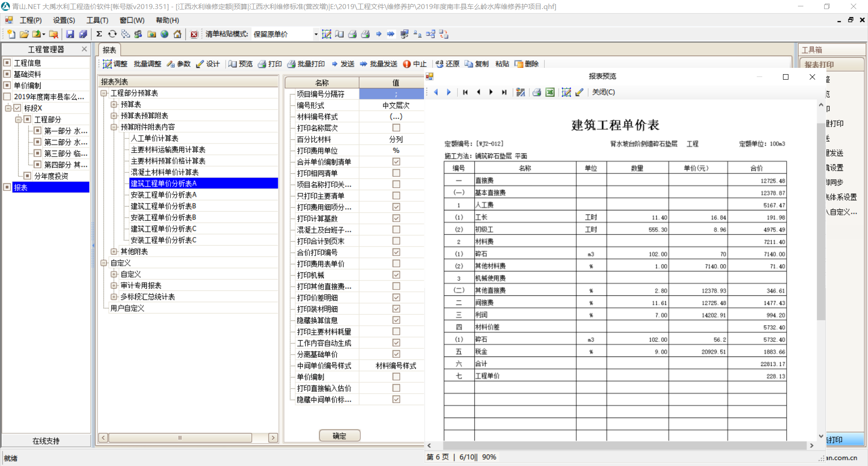Click the report list horizontal scrollbar
The height and width of the screenshot is (466, 868).
click(x=180, y=438)
